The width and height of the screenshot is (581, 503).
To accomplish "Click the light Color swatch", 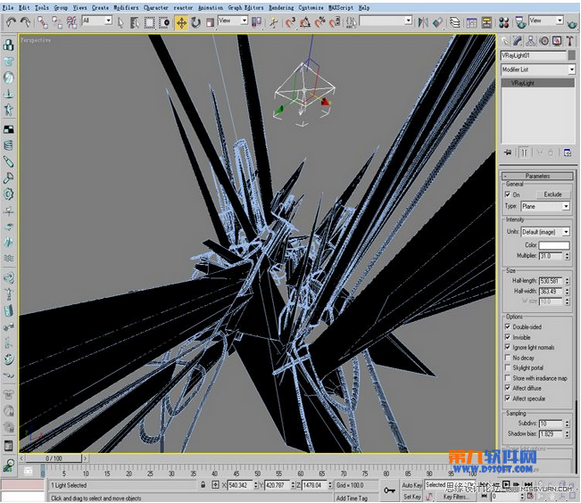I will coord(554,245).
